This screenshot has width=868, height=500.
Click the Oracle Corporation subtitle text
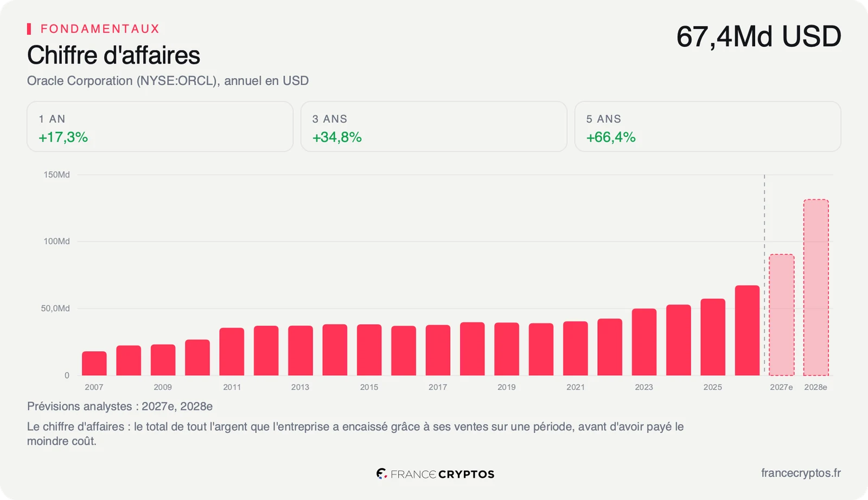[168, 81]
